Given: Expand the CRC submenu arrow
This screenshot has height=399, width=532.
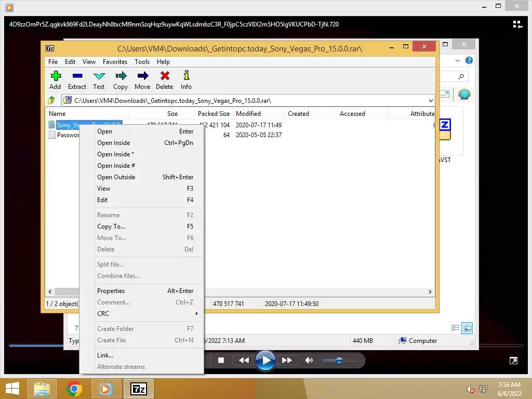Looking at the screenshot, I should pyautogui.click(x=196, y=313).
